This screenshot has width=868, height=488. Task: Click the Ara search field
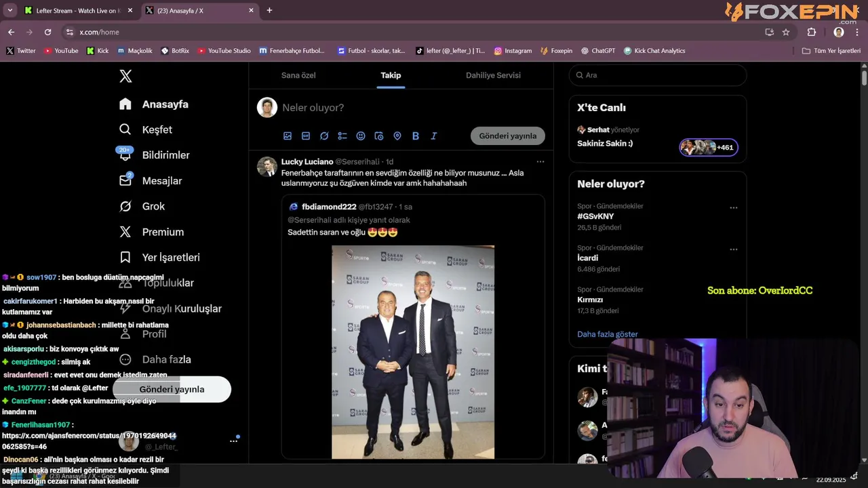(658, 75)
